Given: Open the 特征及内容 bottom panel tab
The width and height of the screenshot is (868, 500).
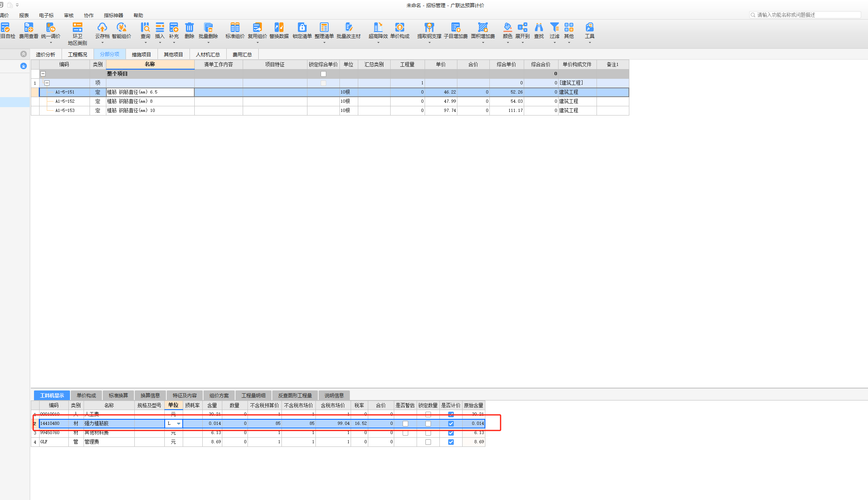Looking at the screenshot, I should 185,396.
